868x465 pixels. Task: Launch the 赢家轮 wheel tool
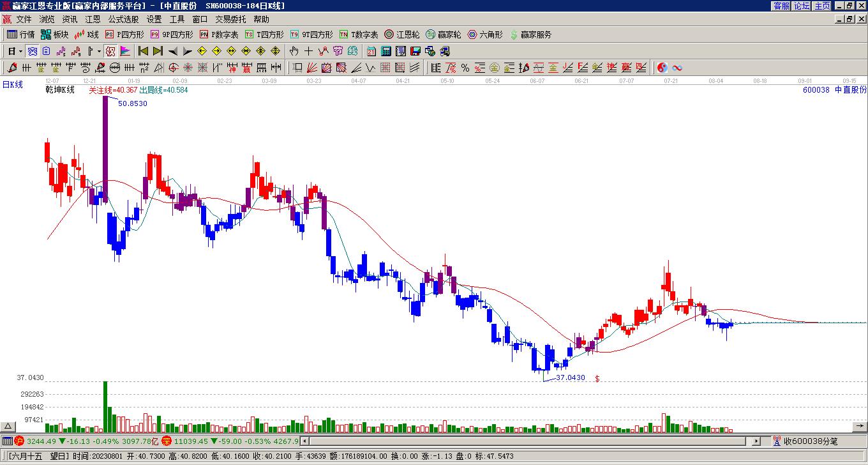[444, 34]
